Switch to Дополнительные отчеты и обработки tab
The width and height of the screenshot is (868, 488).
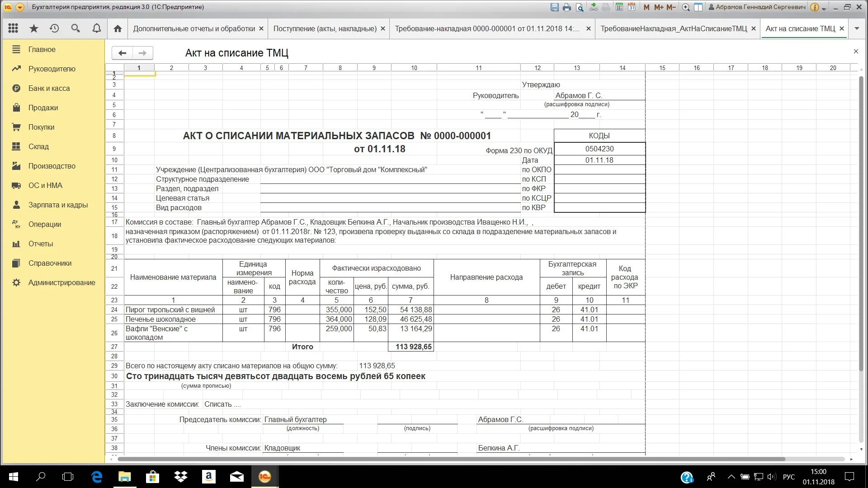pyautogui.click(x=194, y=28)
